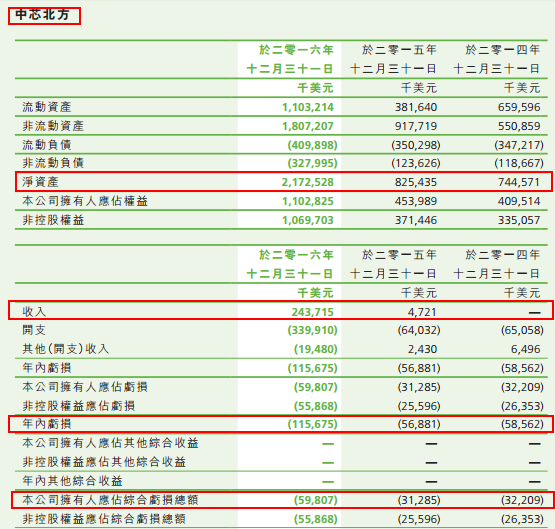Select the revenue value 4,721
The image size is (555, 529).
point(422,312)
